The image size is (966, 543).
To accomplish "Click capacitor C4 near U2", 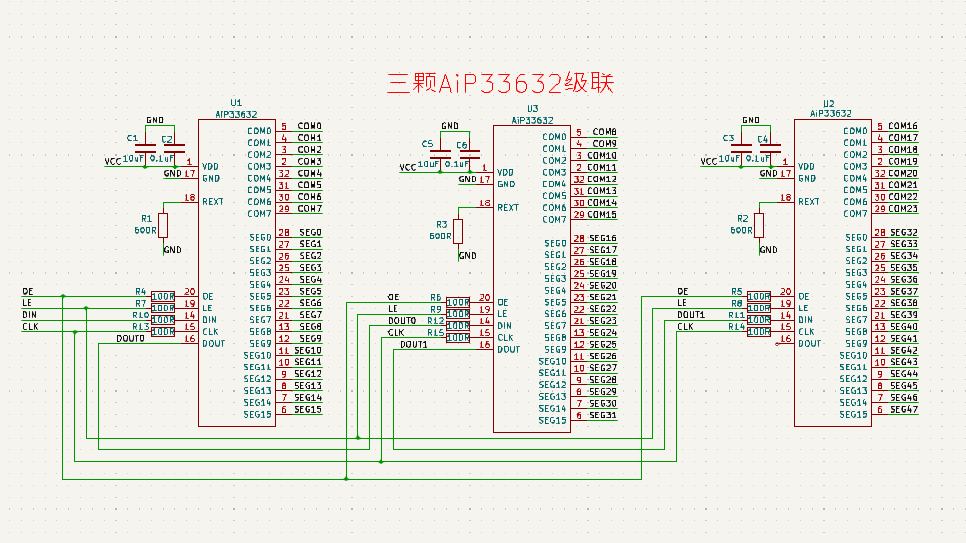I will pyautogui.click(x=762, y=148).
